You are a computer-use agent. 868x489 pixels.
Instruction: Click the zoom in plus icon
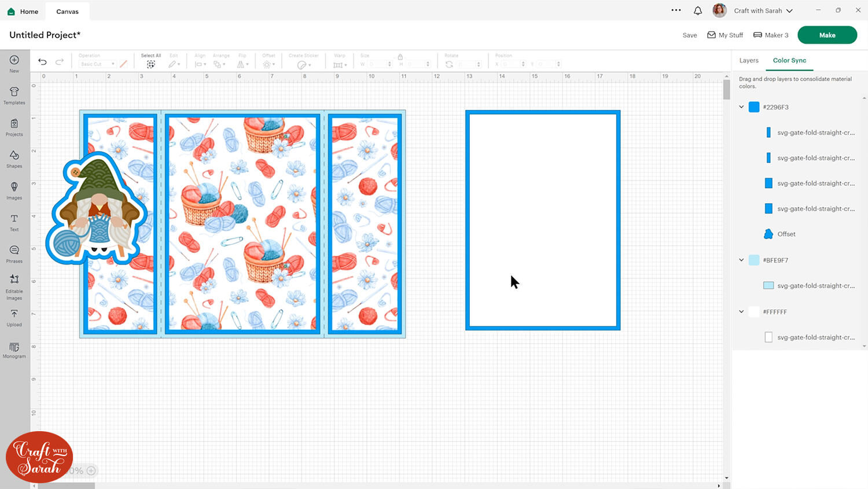[x=91, y=470]
